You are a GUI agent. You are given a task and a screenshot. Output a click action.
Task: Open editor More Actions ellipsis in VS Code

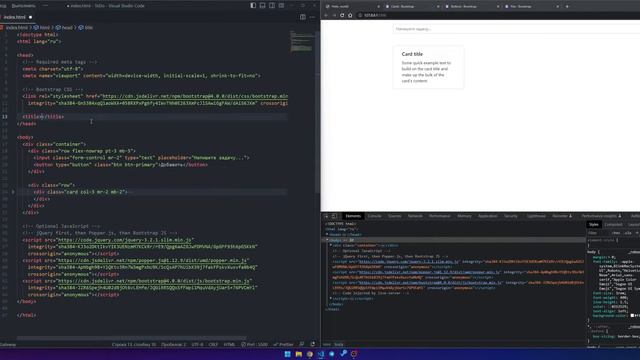click(312, 17)
